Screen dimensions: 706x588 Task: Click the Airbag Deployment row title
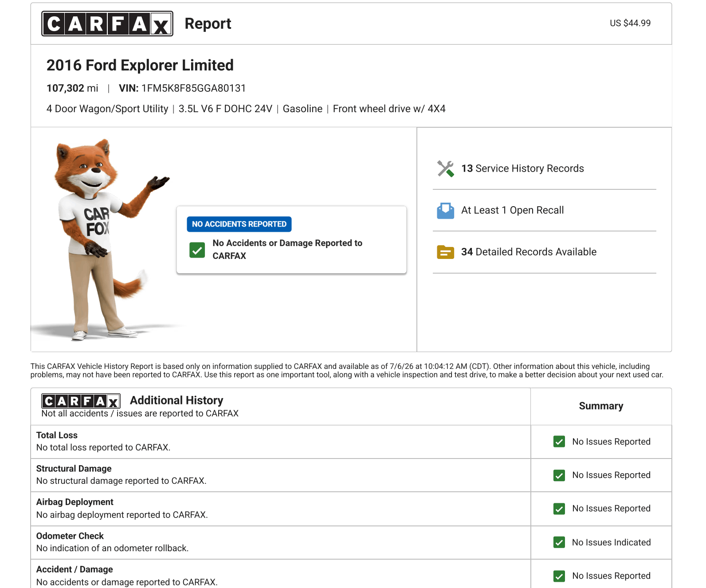point(75,502)
